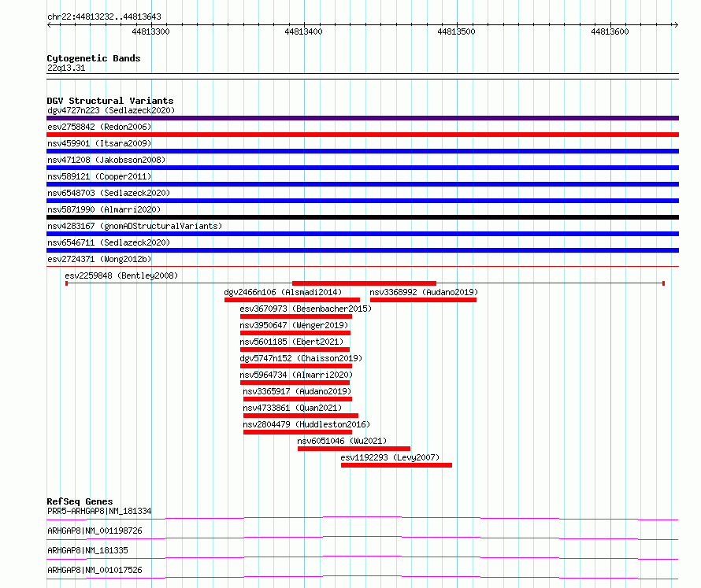Open variant esv1192293 (Levy2007) label
The width and height of the screenshot is (701, 588).
click(390, 457)
